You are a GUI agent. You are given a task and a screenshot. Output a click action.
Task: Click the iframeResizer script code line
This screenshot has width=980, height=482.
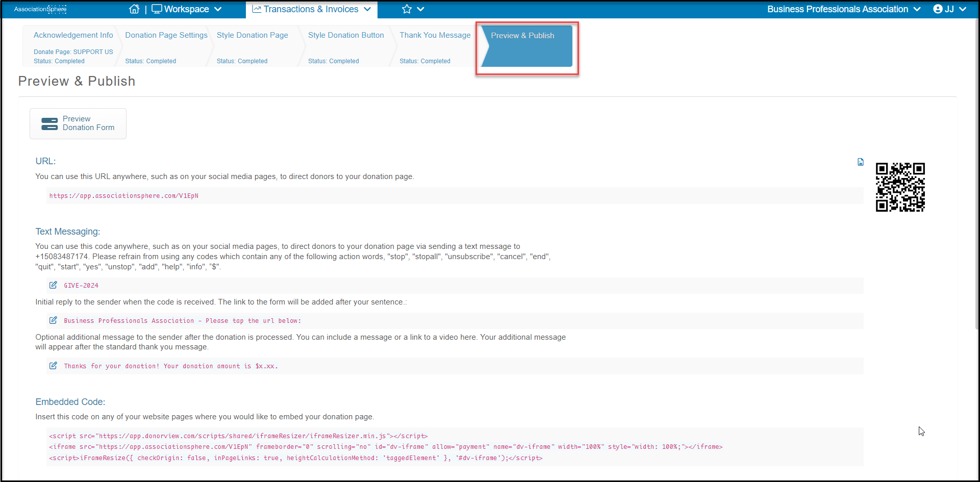tap(238, 436)
